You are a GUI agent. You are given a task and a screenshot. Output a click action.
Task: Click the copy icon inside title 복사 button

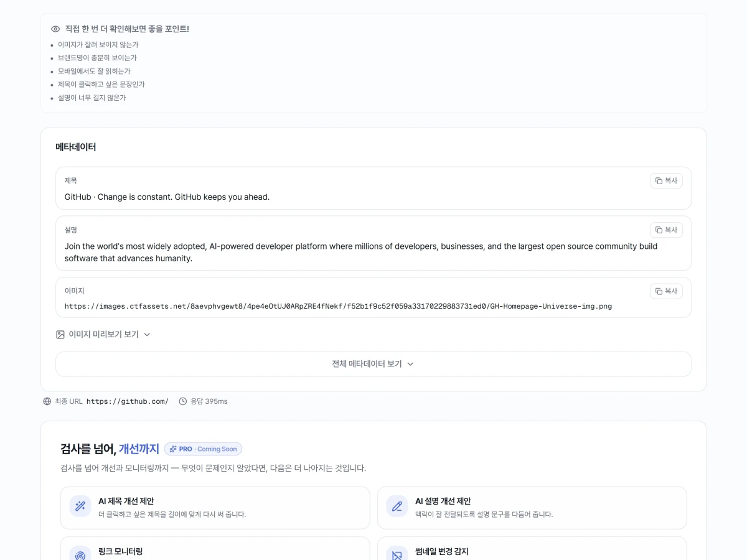click(x=659, y=180)
